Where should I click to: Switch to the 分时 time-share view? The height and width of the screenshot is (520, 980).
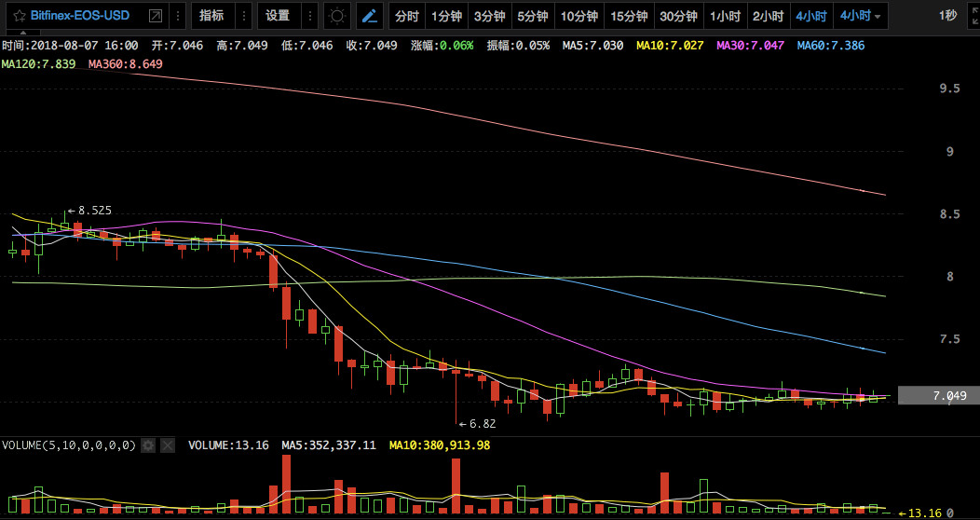tap(407, 16)
